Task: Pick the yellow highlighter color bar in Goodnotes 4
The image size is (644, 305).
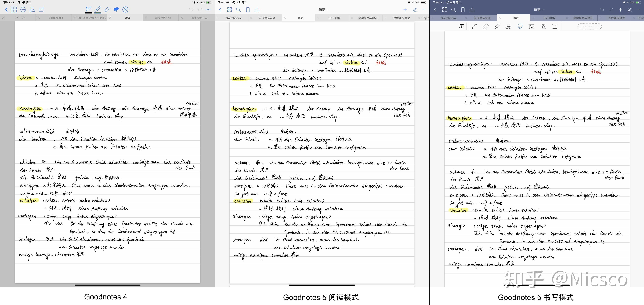Action: 98,13
